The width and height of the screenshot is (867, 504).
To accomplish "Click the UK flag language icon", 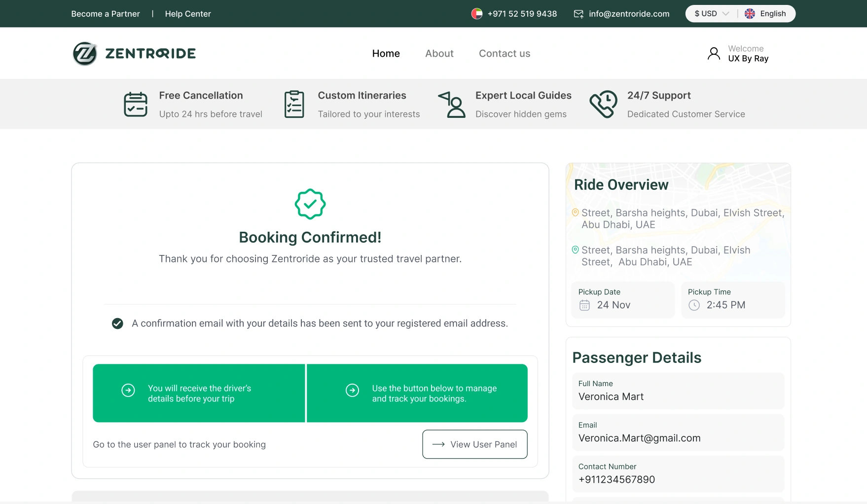I will coord(750,14).
